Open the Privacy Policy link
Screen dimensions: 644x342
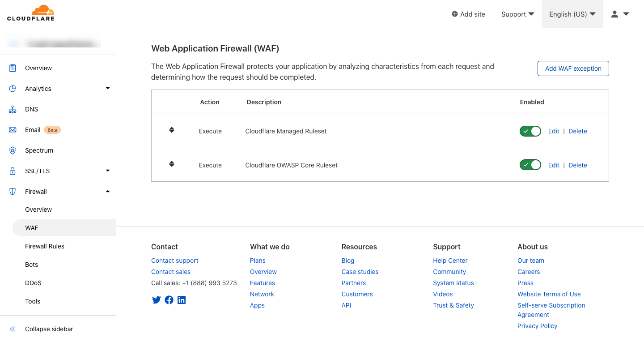(538, 326)
